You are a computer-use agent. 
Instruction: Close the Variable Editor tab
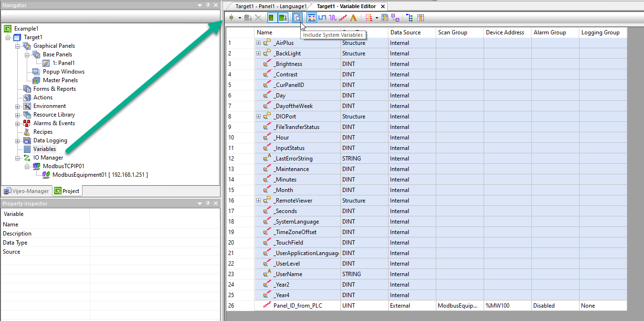point(383,6)
